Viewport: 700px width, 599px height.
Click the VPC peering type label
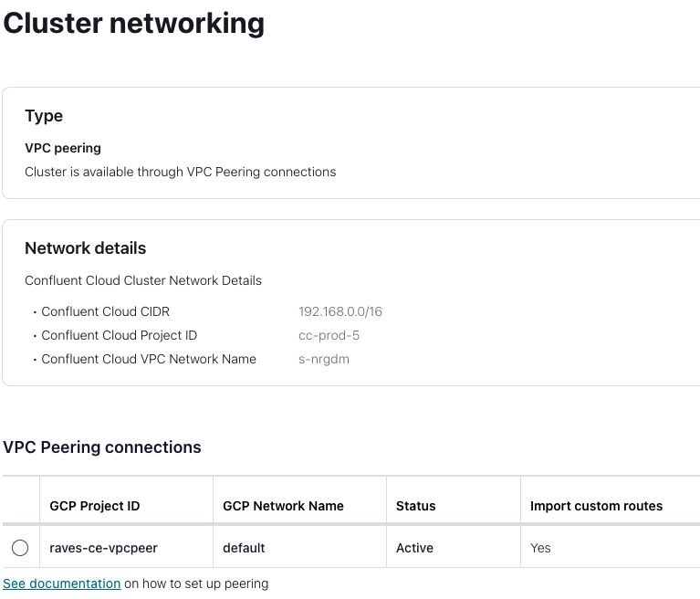(x=63, y=148)
